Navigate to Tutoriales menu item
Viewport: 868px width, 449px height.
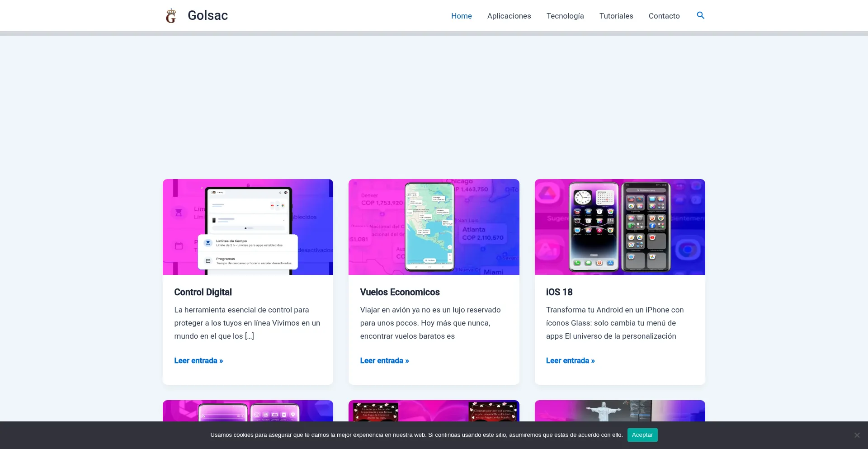(x=616, y=16)
